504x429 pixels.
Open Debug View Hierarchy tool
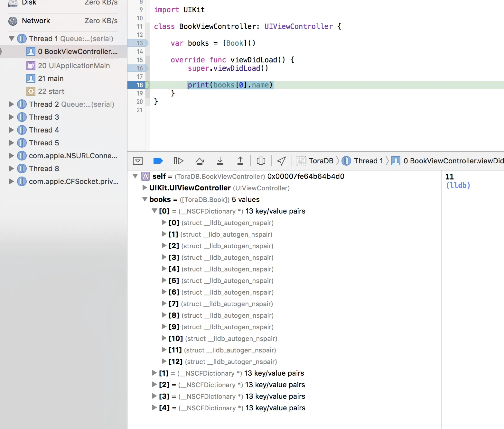click(x=261, y=161)
